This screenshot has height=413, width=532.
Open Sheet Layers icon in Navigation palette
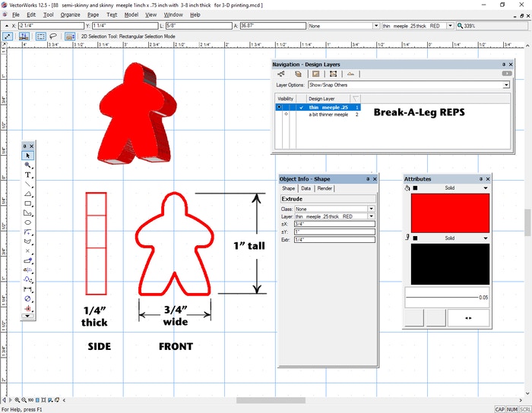click(x=316, y=74)
